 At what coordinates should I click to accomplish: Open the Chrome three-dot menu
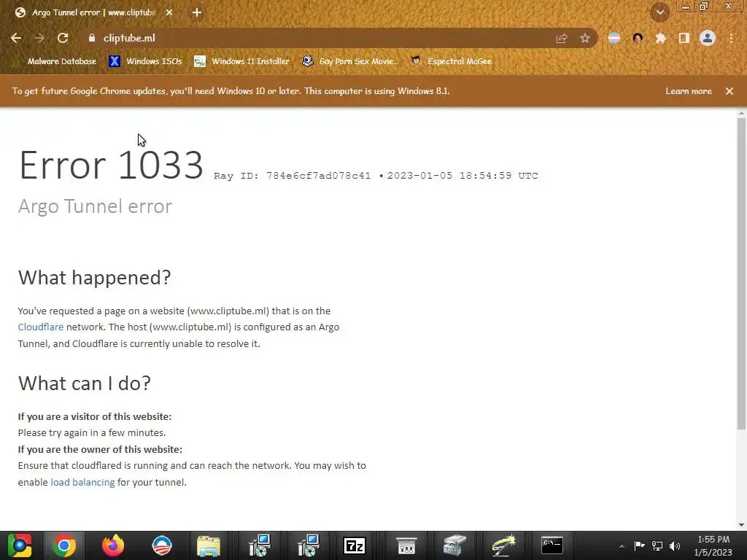731,38
